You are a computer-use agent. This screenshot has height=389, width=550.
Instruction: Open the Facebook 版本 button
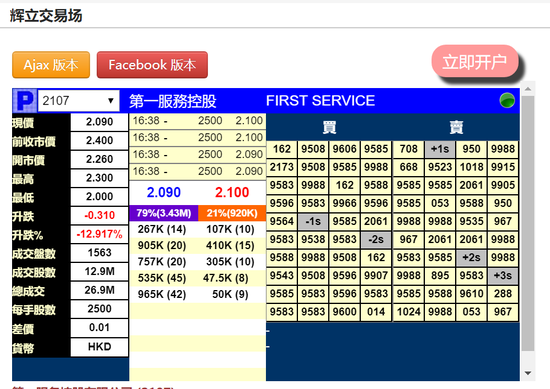pos(152,65)
